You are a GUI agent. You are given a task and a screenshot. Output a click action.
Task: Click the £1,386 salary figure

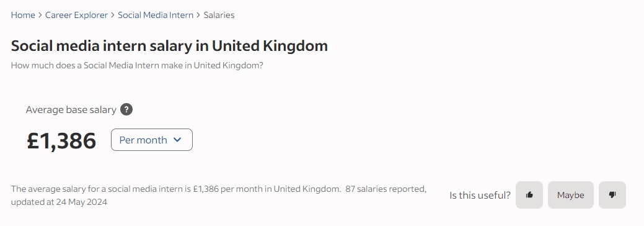61,140
